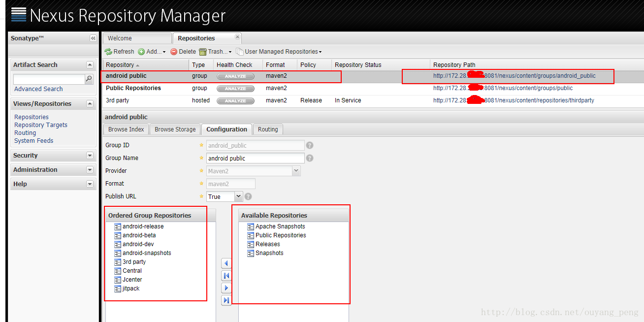The height and width of the screenshot is (322, 644).
Task: Open the Trash dropdown menu
Action: (x=216, y=52)
